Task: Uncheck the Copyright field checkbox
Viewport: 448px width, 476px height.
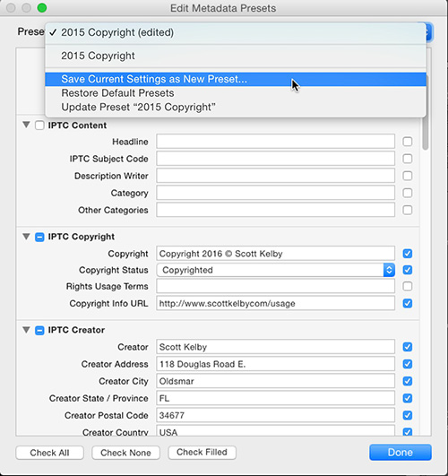Action: pyautogui.click(x=408, y=254)
